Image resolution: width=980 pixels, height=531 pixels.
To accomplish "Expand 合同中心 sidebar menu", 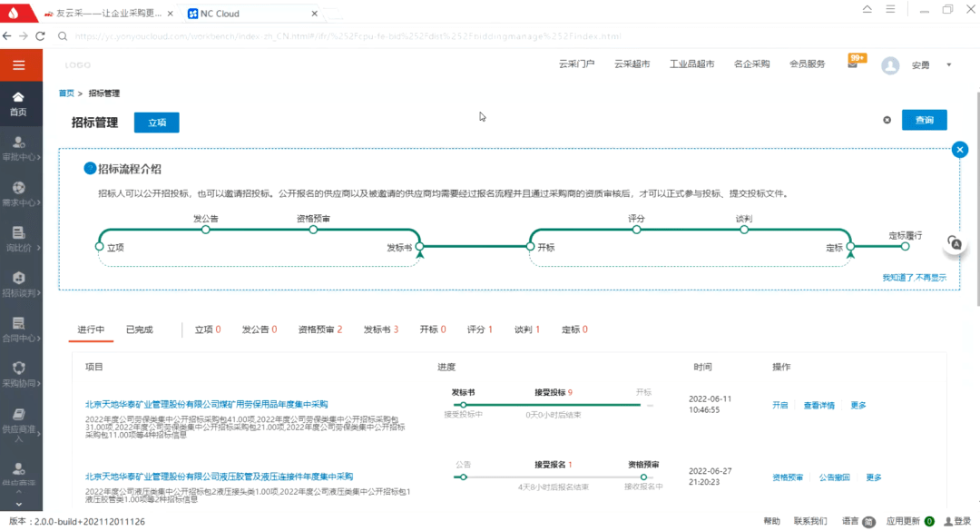I will point(18,329).
